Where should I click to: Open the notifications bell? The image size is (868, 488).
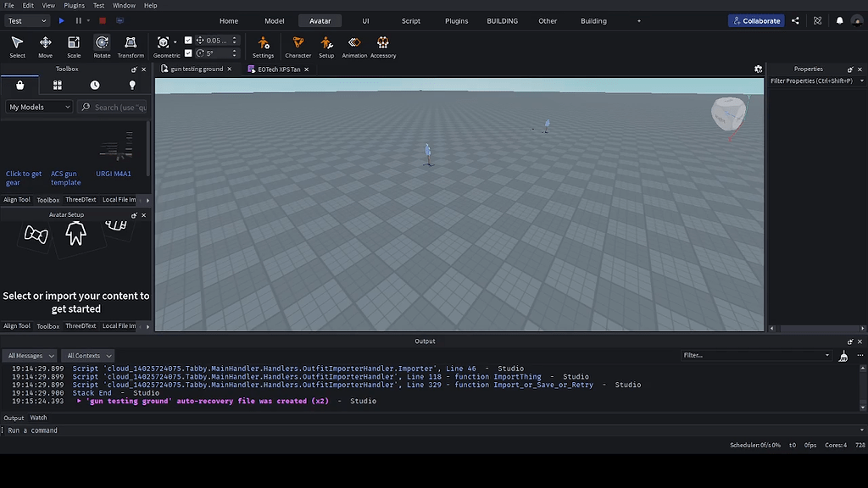(x=840, y=21)
